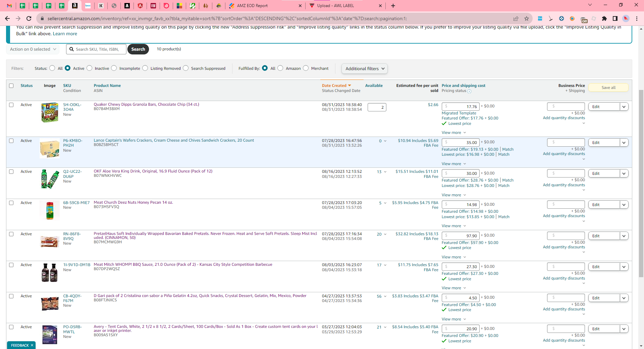Click the share page icon in address bar
Image resolution: width=644 pixels, height=349 pixels.
click(516, 18)
